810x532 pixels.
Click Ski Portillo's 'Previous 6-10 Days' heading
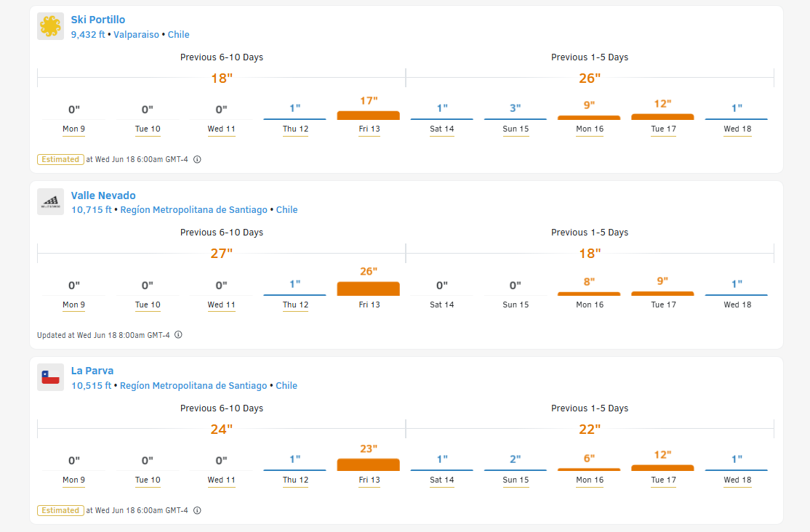tap(222, 57)
